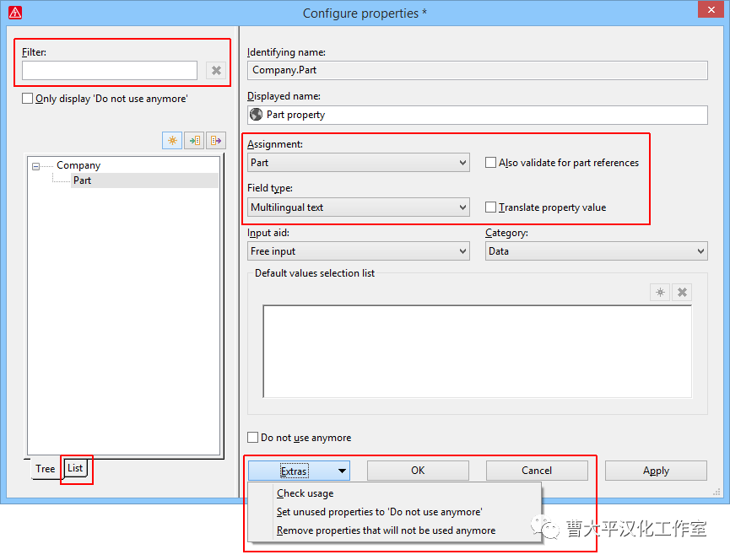Toggle Also validate for part references
Screen dimensions: 730x560
(490, 162)
